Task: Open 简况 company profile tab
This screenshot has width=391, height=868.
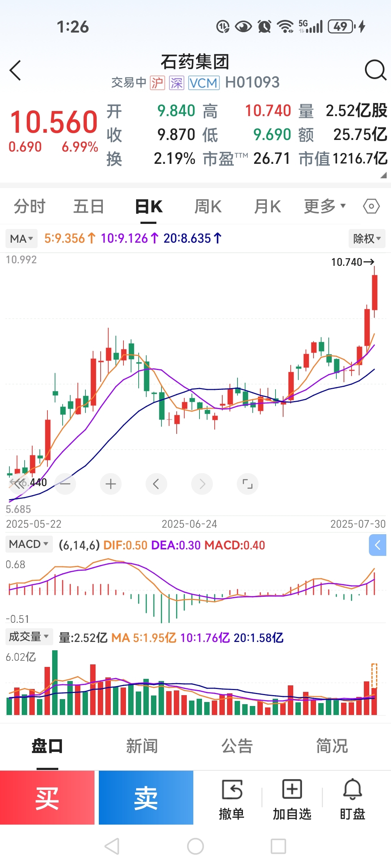Action: (x=332, y=746)
